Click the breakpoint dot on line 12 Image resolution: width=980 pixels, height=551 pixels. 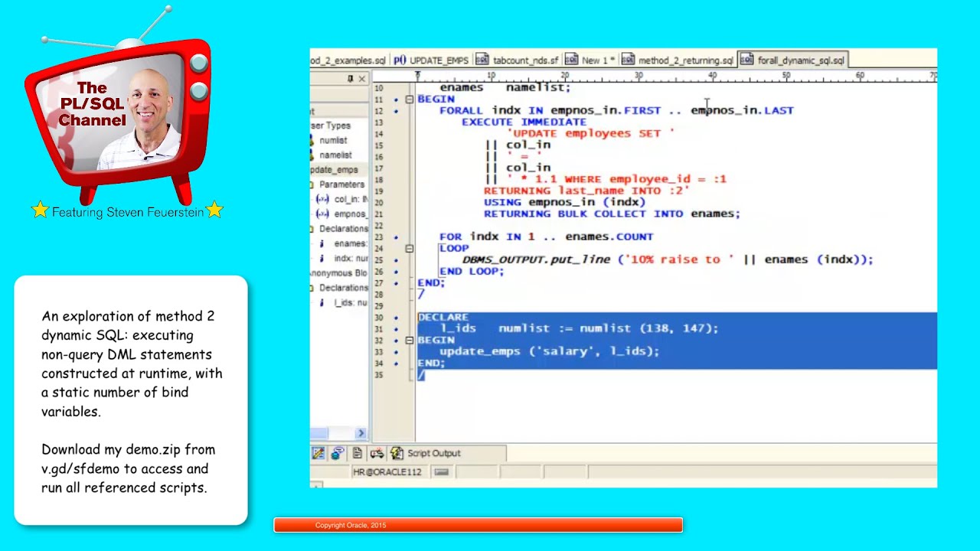[396, 111]
